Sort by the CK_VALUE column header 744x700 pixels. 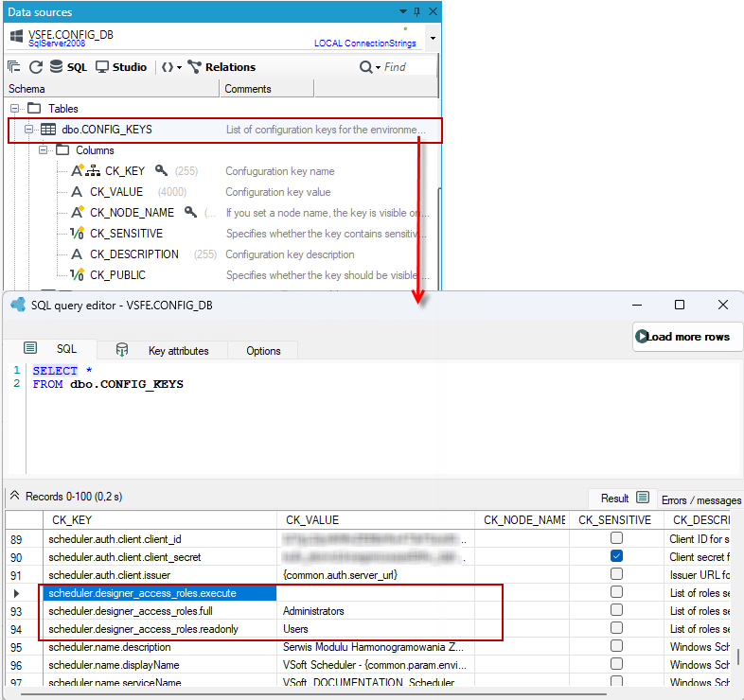point(376,520)
